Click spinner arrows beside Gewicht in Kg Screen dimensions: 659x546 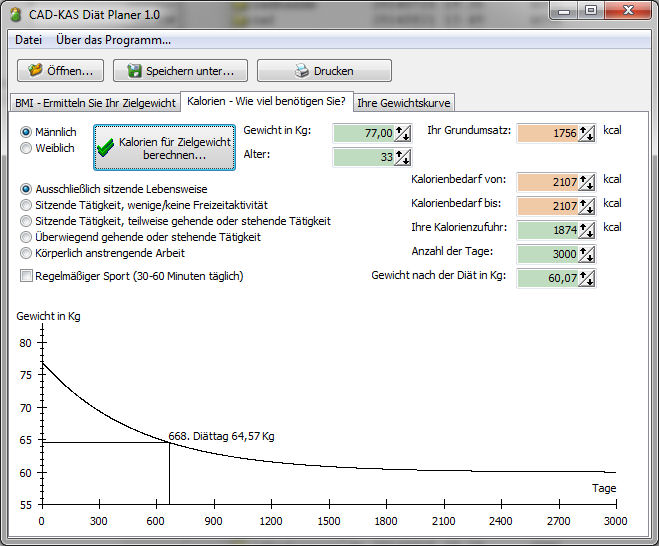403,132
